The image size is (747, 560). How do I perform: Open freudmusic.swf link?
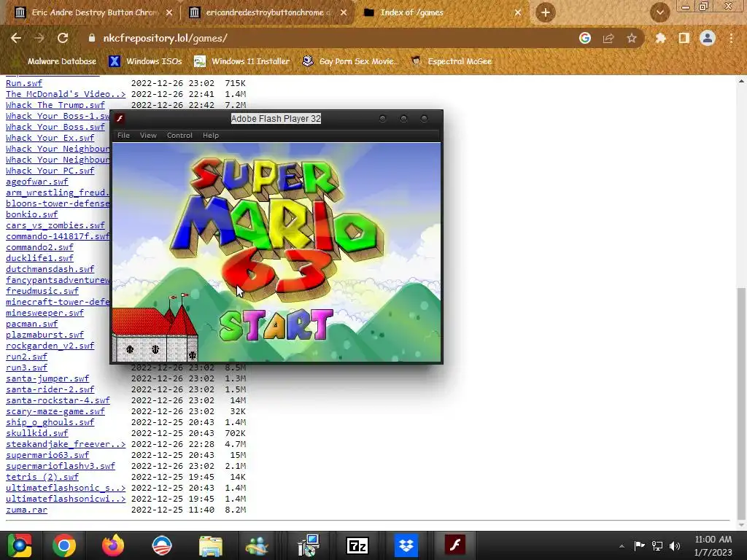coord(42,291)
